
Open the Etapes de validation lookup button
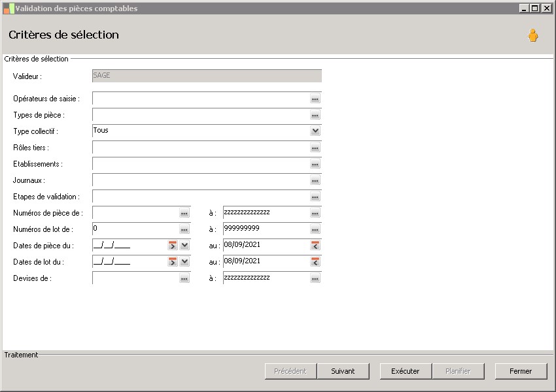pos(315,197)
